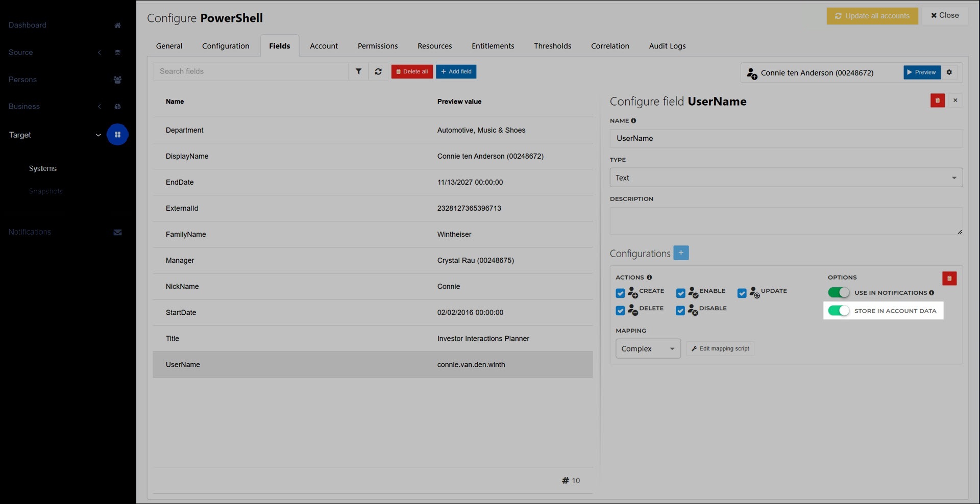Open the Audit Logs tab
980x504 pixels.
[667, 46]
